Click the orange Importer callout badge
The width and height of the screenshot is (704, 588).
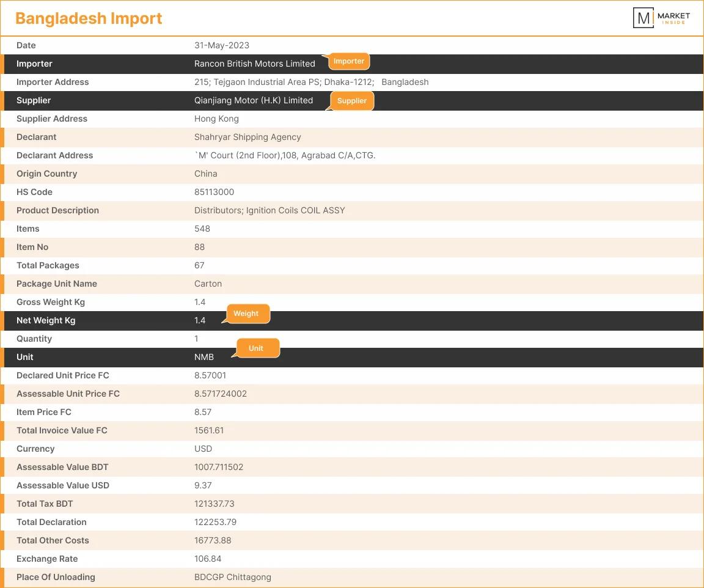349,60
